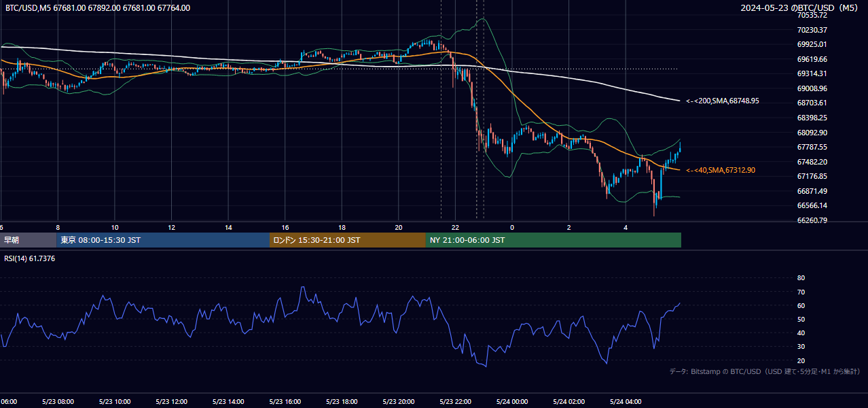Select the 40 SMA label 67312.90
Viewport: 868px width, 408px height.
click(x=721, y=170)
